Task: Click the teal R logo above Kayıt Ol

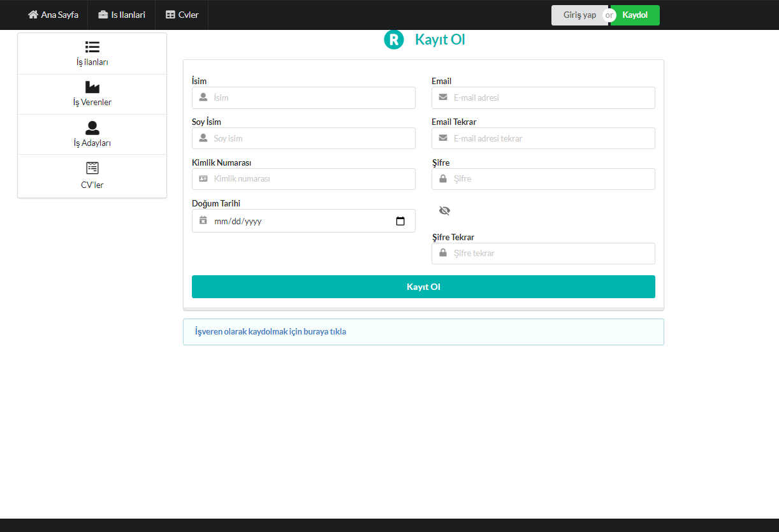Action: tap(393, 39)
